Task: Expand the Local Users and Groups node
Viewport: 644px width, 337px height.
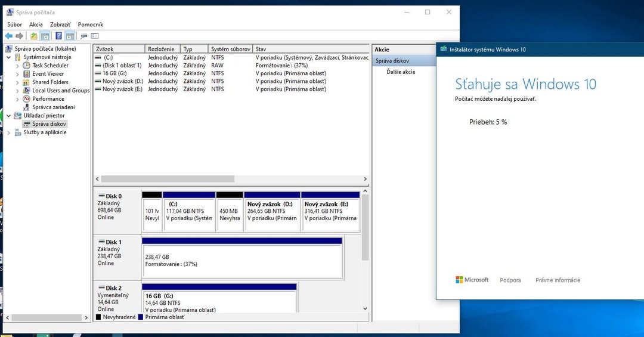Action: tap(17, 91)
